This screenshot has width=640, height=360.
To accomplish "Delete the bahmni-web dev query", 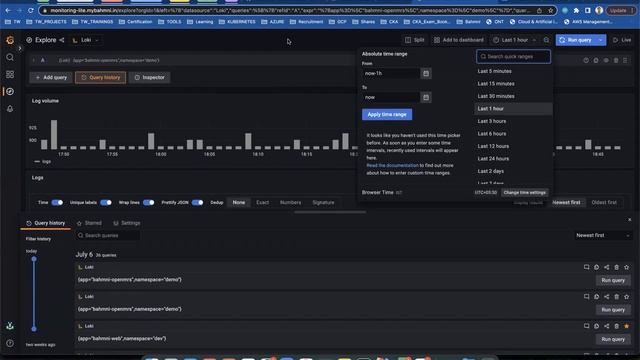I will click(616, 326).
